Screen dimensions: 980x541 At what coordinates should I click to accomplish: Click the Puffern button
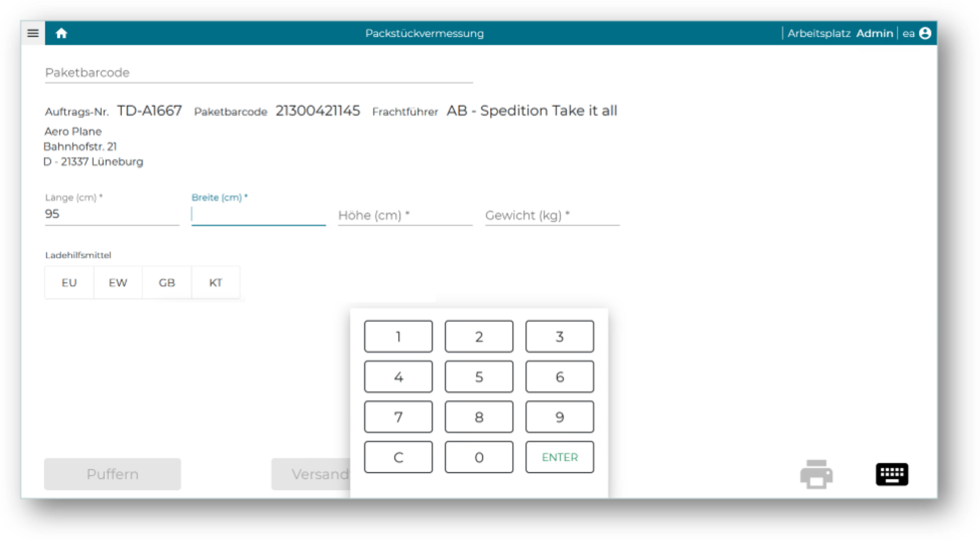point(113,474)
